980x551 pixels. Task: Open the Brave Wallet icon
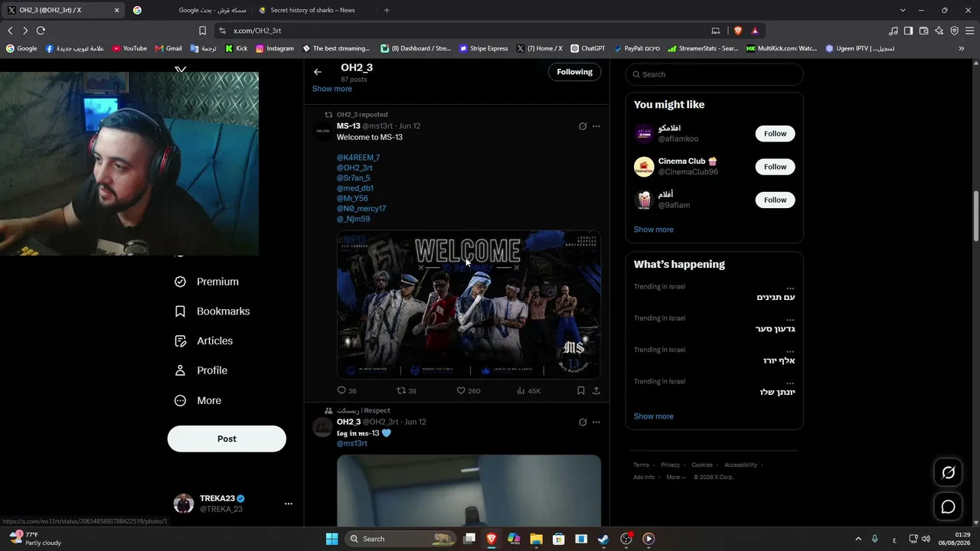pos(923,31)
